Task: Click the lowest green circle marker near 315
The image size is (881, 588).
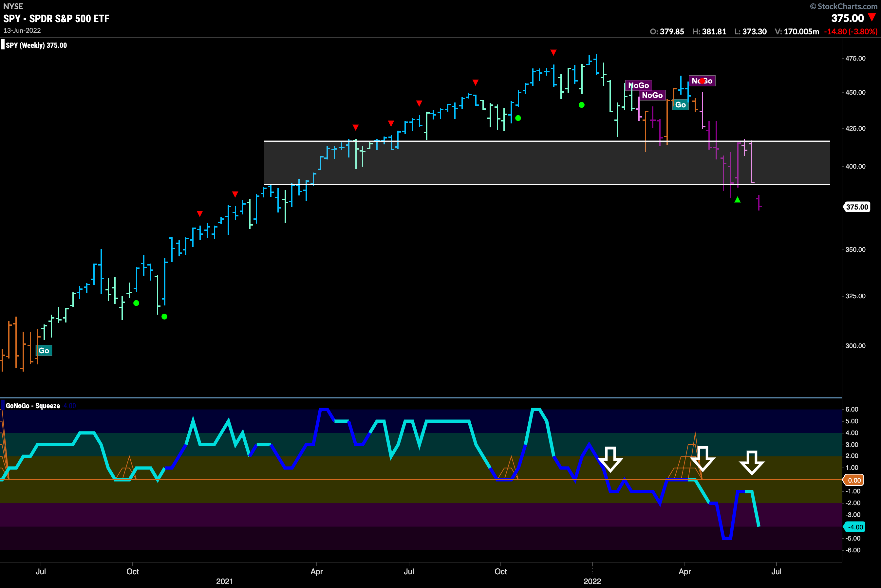Action: click(164, 317)
